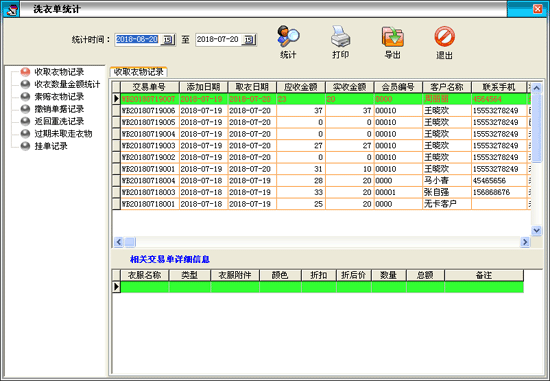Select order row WB20180719006
The image size is (550, 381).
(321, 111)
